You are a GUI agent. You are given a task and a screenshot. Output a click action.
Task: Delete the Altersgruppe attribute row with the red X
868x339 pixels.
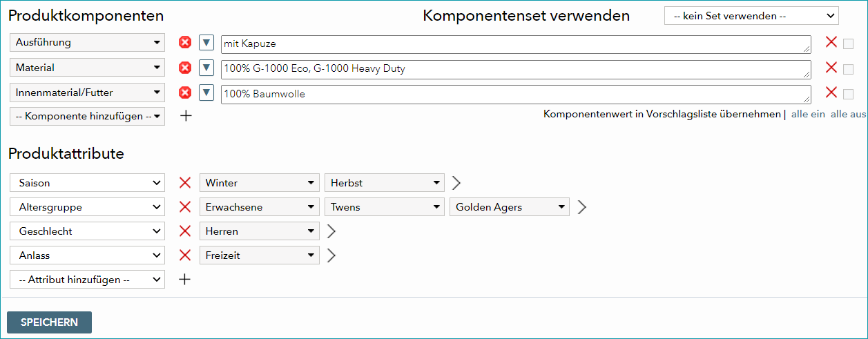(x=185, y=207)
